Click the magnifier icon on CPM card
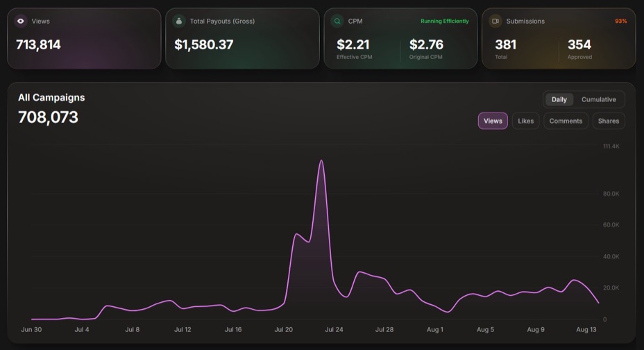The image size is (644, 350). pos(337,21)
